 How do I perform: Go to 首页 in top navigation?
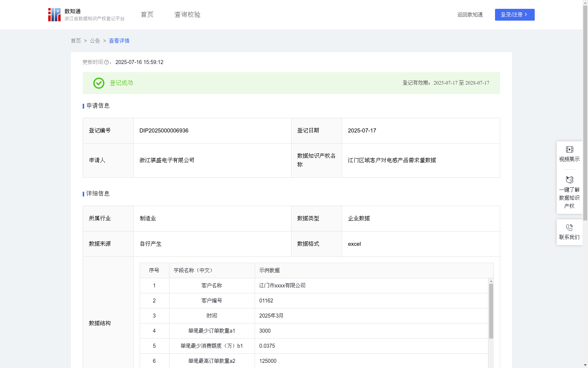pyautogui.click(x=147, y=14)
